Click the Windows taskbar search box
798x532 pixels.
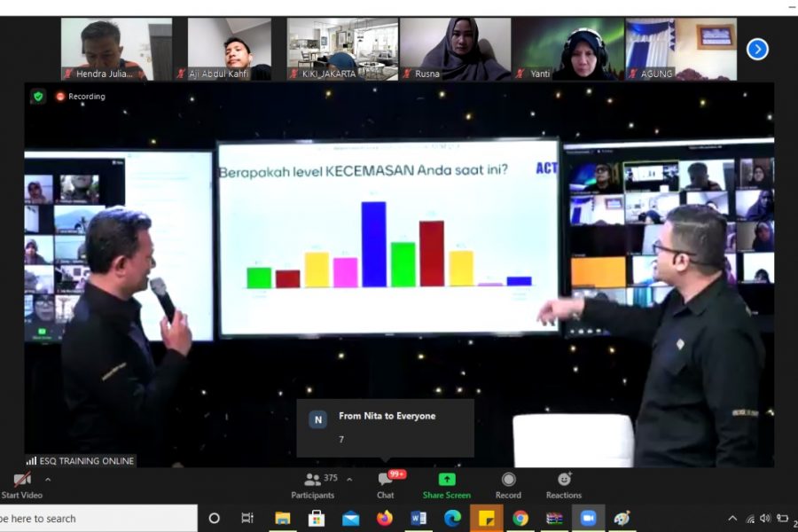pos(98,519)
